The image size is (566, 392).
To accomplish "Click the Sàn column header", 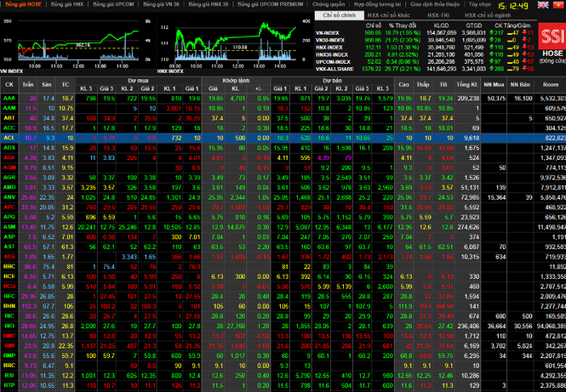I will 46,85.
